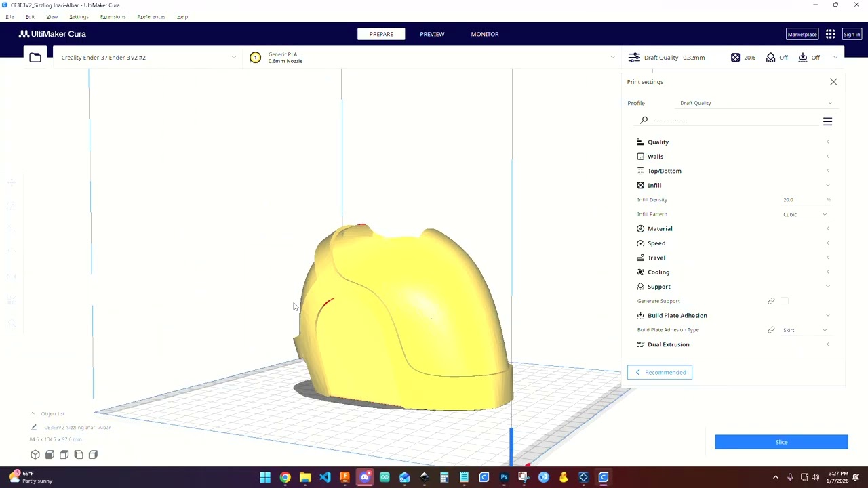Open the yellow duck app in taskbar
Viewport: 868px width, 488px height.
(x=564, y=477)
